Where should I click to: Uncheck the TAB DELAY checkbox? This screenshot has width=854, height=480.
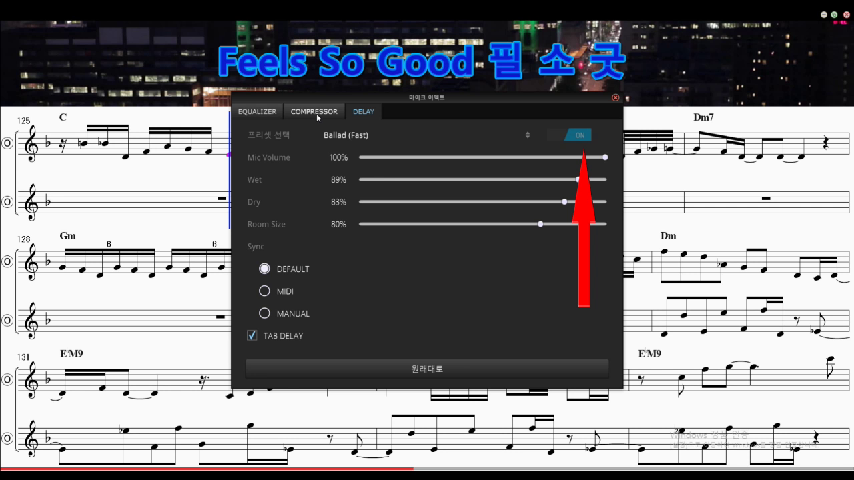[x=252, y=336]
